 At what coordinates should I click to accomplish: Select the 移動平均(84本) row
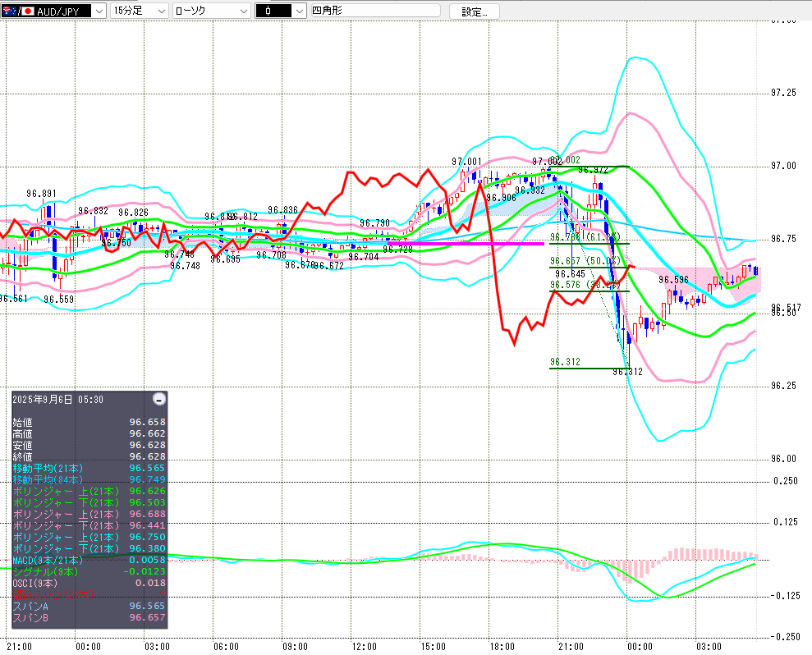pos(89,479)
